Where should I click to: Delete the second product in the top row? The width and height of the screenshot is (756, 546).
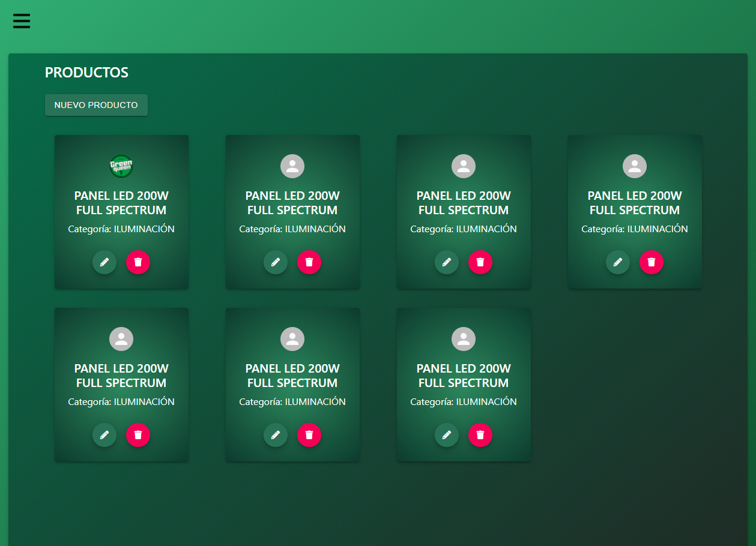point(309,262)
